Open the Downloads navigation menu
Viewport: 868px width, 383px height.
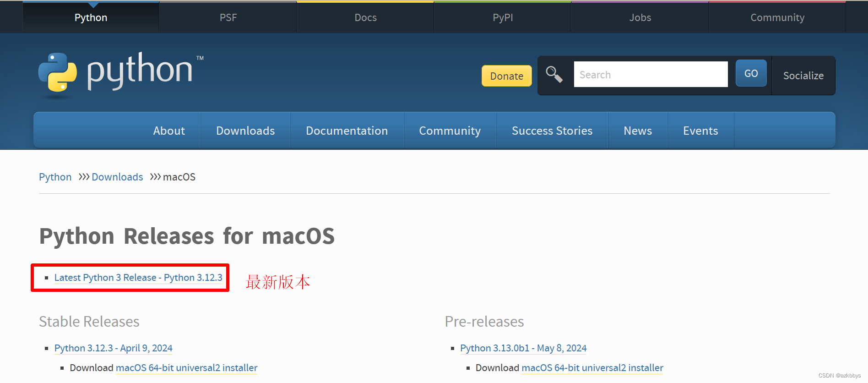pyautogui.click(x=245, y=131)
